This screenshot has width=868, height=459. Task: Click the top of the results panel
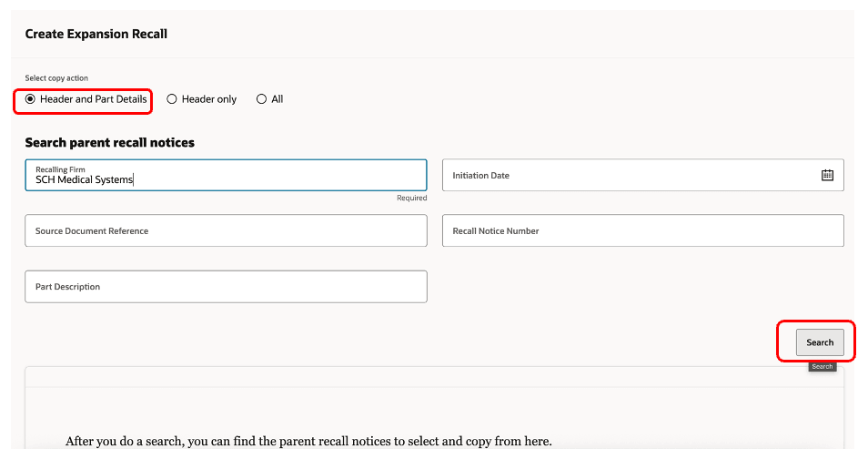pos(434,375)
